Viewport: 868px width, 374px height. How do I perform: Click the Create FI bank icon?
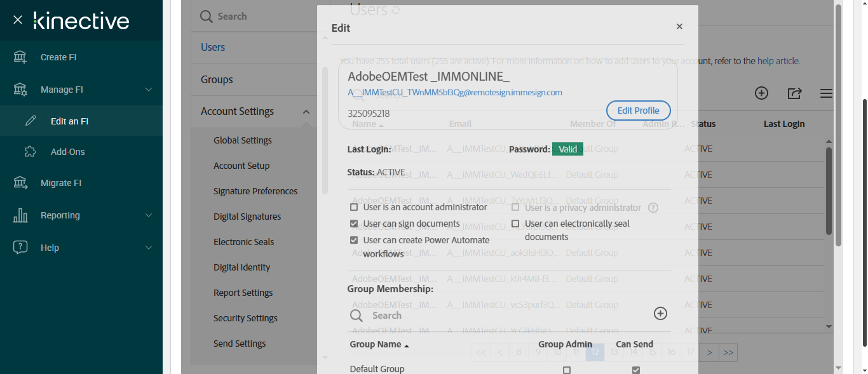20,57
